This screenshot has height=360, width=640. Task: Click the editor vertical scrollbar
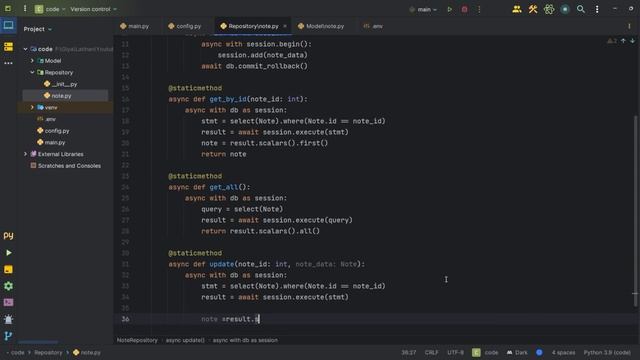pos(635,210)
